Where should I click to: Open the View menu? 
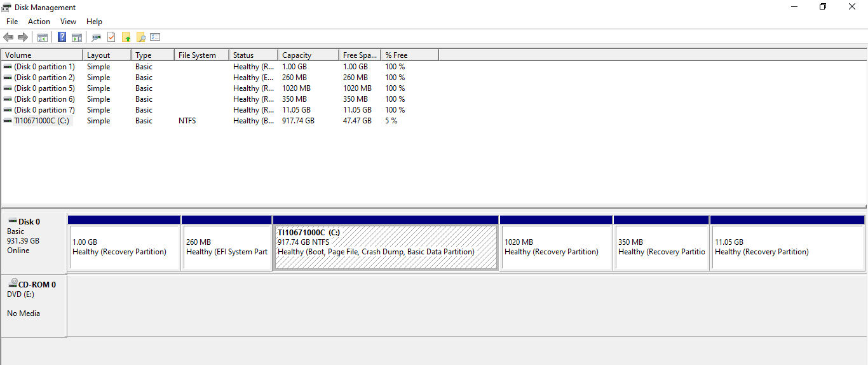[x=68, y=22]
